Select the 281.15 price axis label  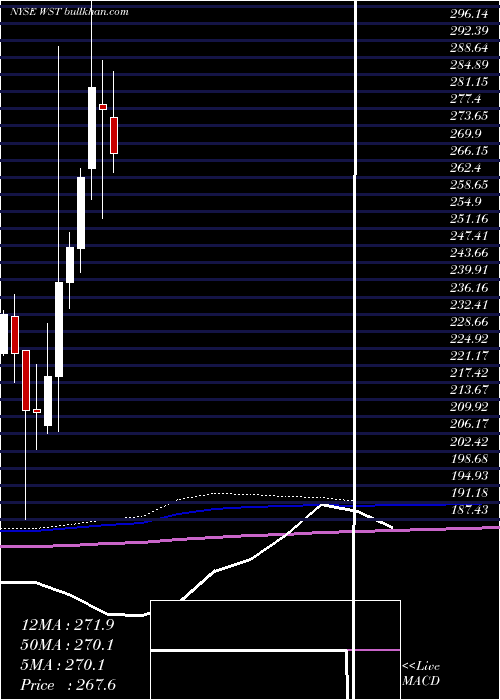pyautogui.click(x=468, y=82)
